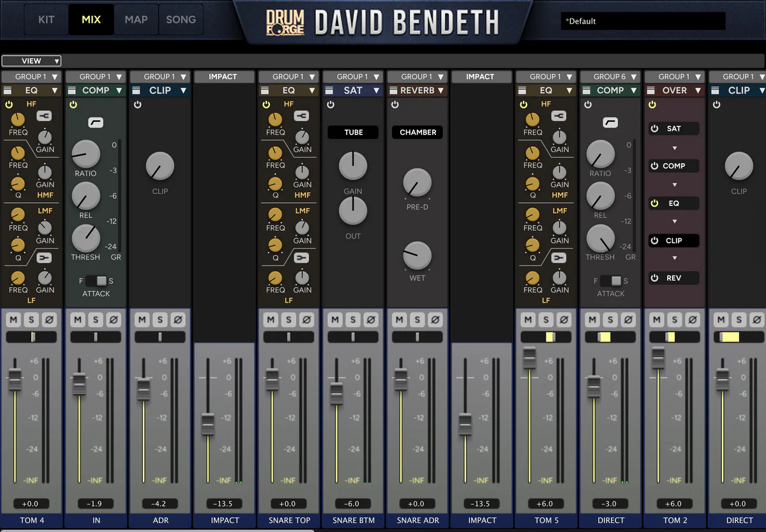
Task: Click the sidechain filter icon on IN compressor
Action: pos(96,122)
